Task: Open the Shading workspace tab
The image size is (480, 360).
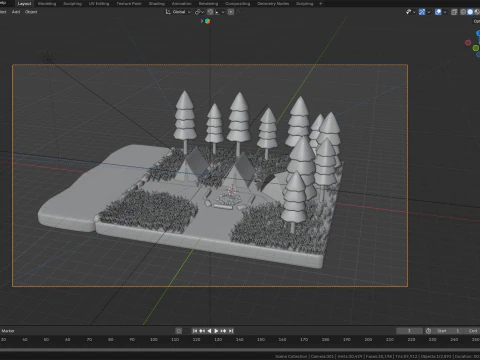Action: coord(157,4)
